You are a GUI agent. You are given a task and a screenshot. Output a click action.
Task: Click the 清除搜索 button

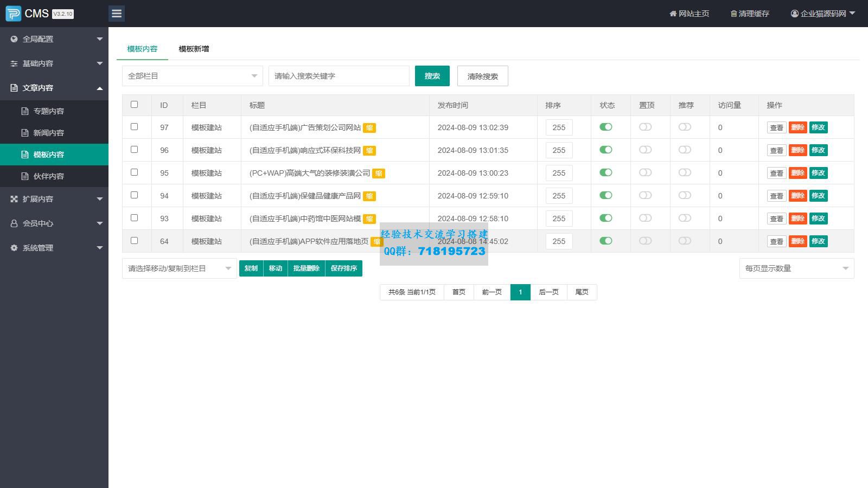click(483, 76)
